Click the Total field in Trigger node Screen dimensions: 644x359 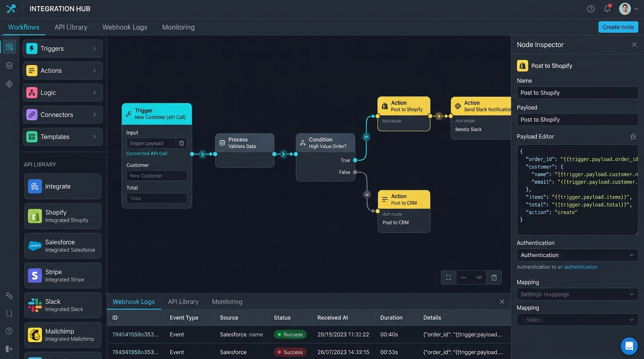(157, 198)
